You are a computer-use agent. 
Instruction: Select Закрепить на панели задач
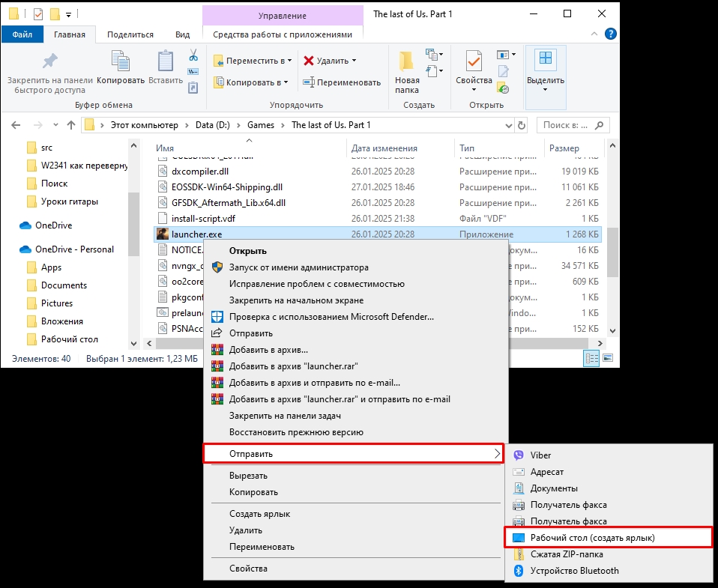356,416
